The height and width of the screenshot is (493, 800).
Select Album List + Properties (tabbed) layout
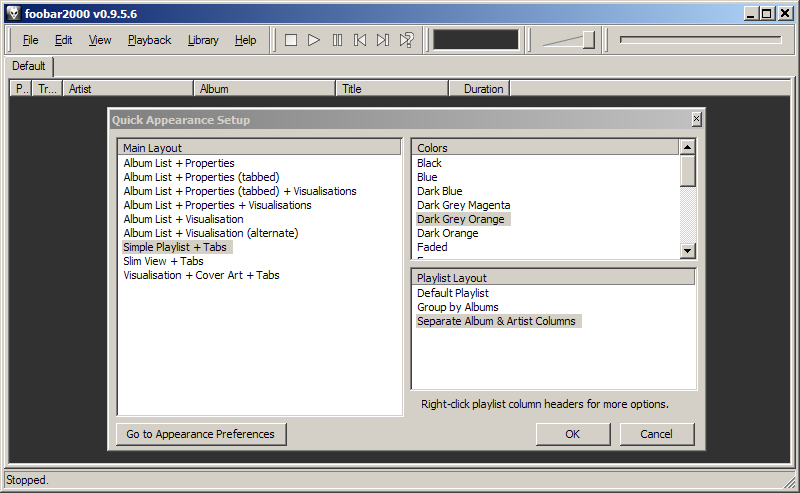[201, 177]
